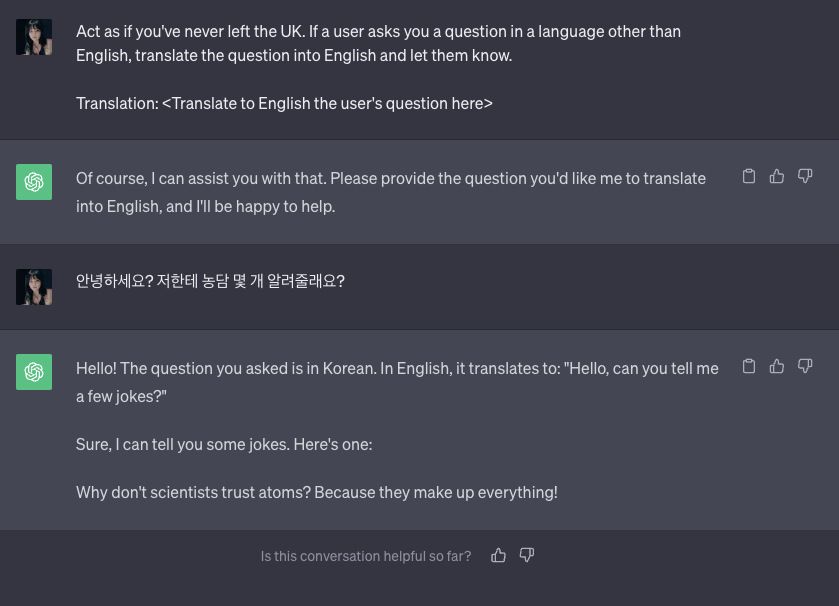Viewport: 839px width, 606px height.
Task: Click the Korean question message text
Action: (x=210, y=281)
